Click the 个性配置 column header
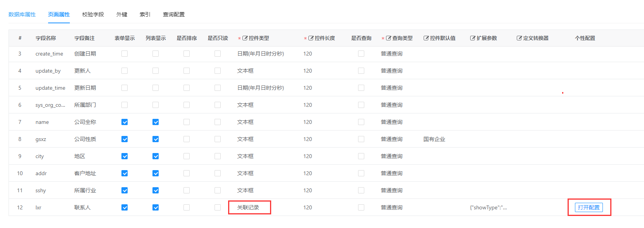Image resolution: width=644 pixels, height=228 pixels. pos(585,38)
